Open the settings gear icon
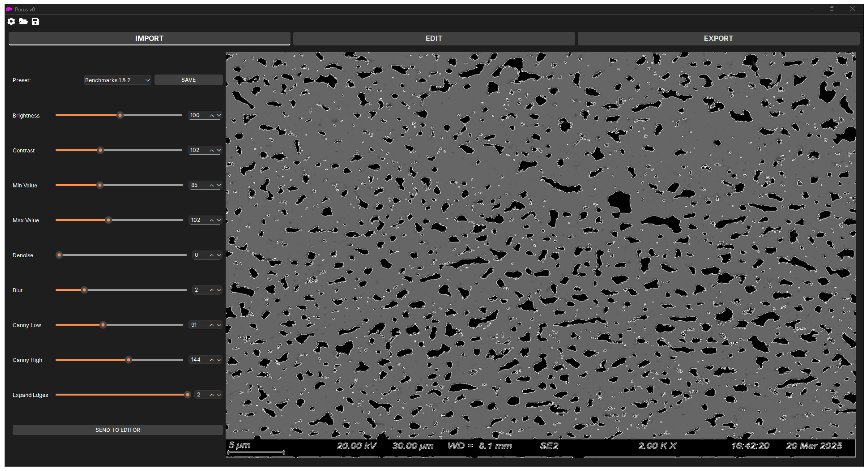 click(x=11, y=22)
